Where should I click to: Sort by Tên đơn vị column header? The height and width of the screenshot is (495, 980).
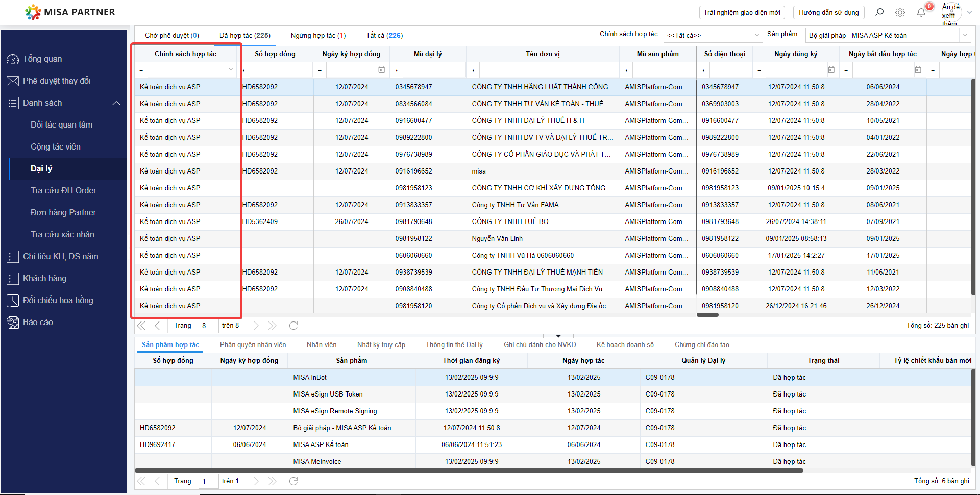[x=543, y=54]
